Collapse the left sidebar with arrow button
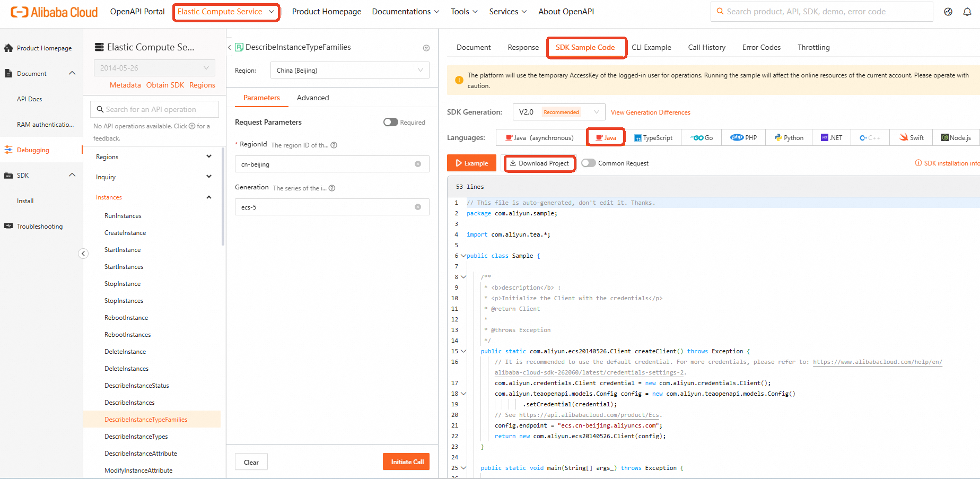Viewport: 980px width, 479px height. 83,254
